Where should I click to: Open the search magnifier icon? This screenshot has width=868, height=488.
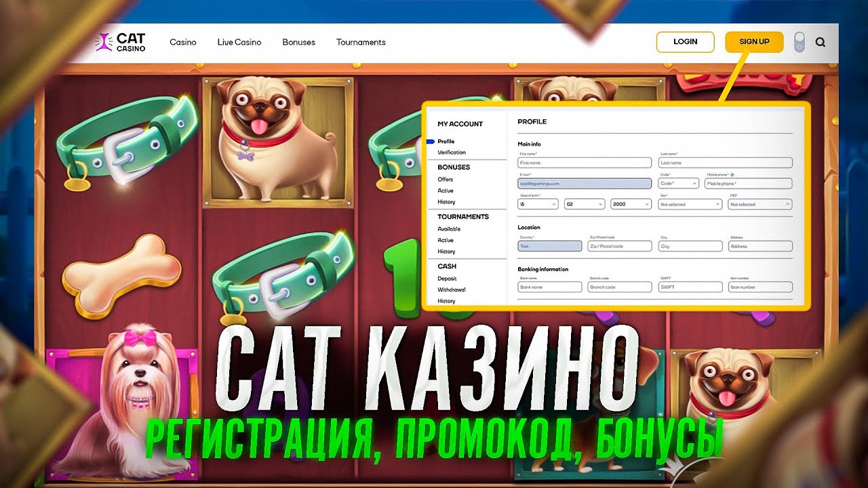click(x=821, y=42)
